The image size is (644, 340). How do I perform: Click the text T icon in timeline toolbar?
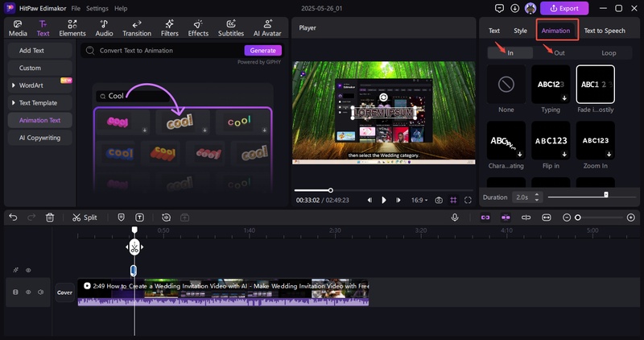coord(139,217)
